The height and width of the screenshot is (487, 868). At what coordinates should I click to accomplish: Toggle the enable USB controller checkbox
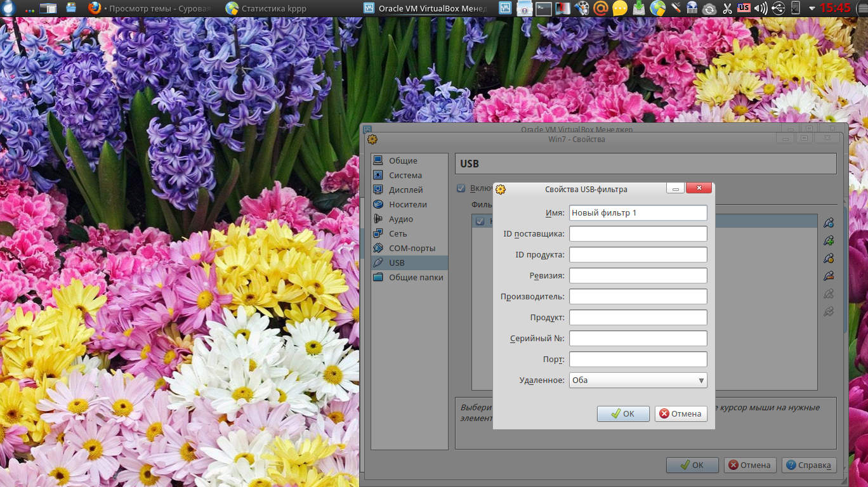pyautogui.click(x=461, y=188)
